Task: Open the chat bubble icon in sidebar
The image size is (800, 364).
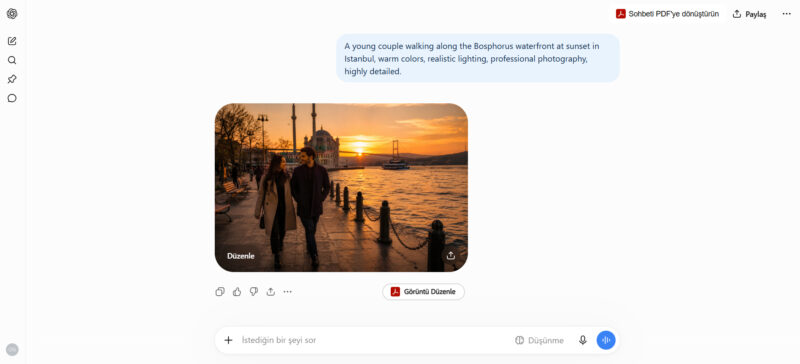Action: tap(12, 98)
